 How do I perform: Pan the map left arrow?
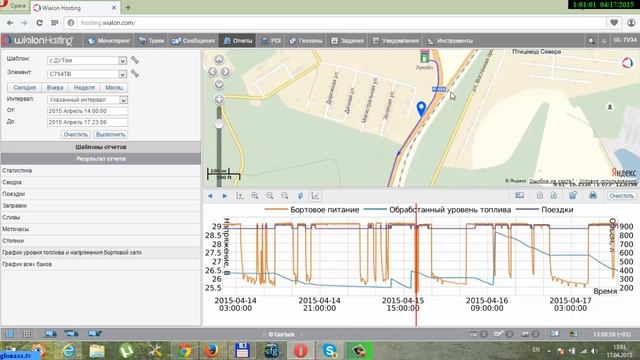(213, 72)
